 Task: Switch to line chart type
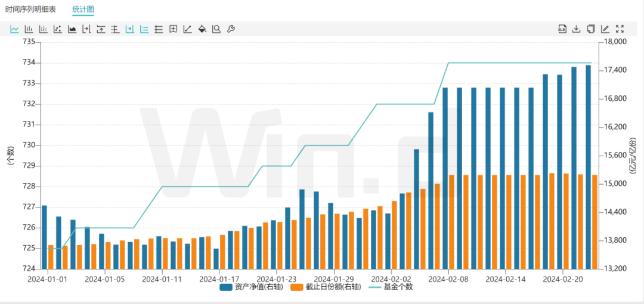(x=14, y=29)
